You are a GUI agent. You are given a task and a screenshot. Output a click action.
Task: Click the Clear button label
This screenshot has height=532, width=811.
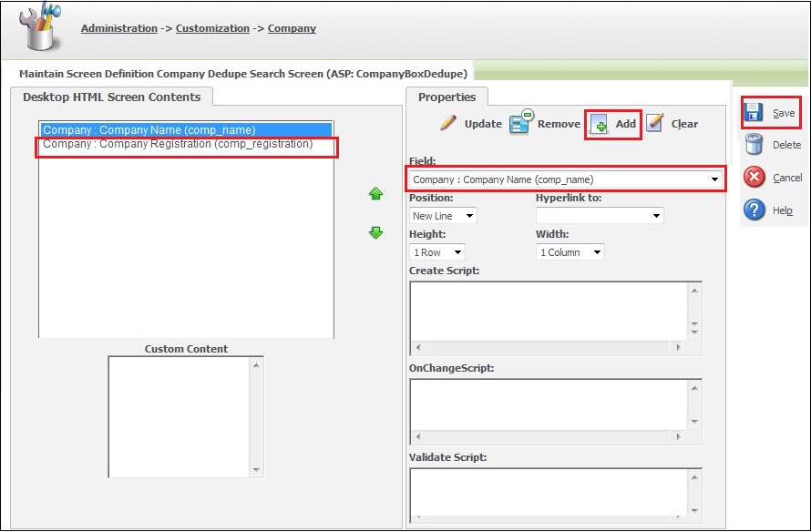pyautogui.click(x=684, y=124)
